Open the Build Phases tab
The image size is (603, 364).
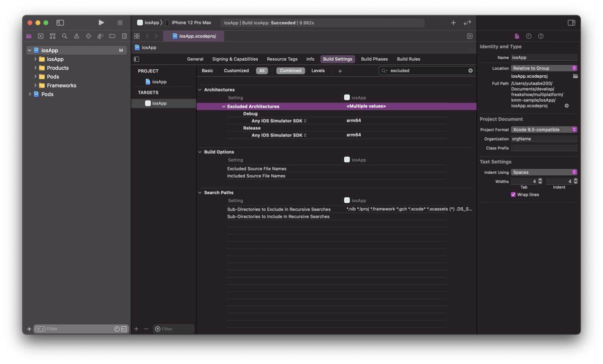(374, 59)
